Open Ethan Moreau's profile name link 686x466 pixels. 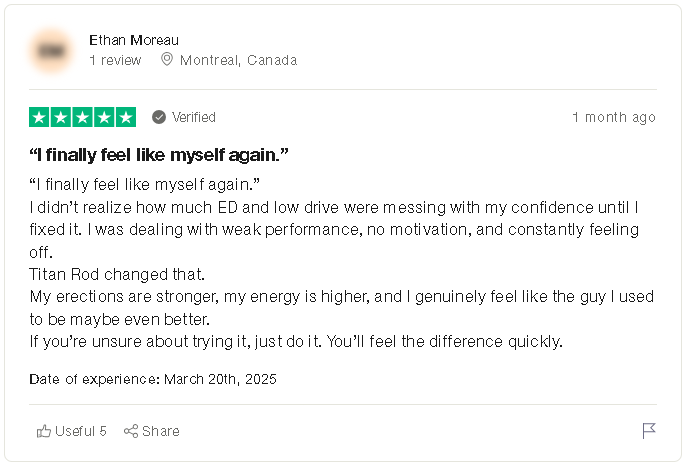point(134,40)
